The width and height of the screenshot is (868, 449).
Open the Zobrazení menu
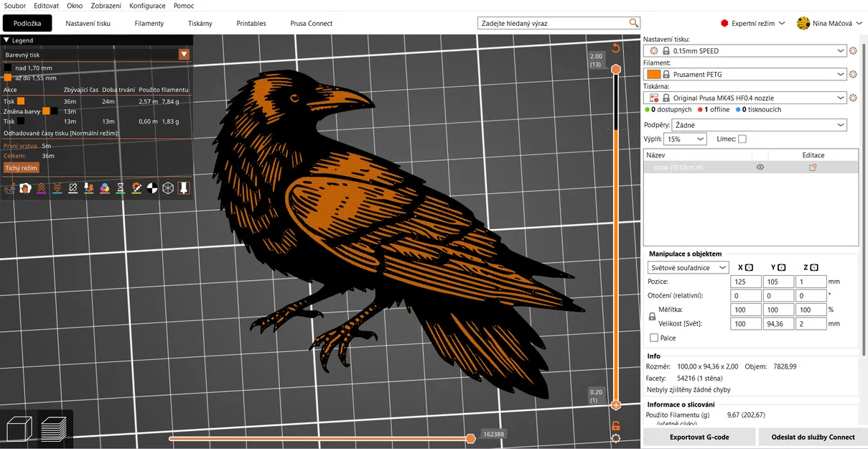pyautogui.click(x=106, y=6)
